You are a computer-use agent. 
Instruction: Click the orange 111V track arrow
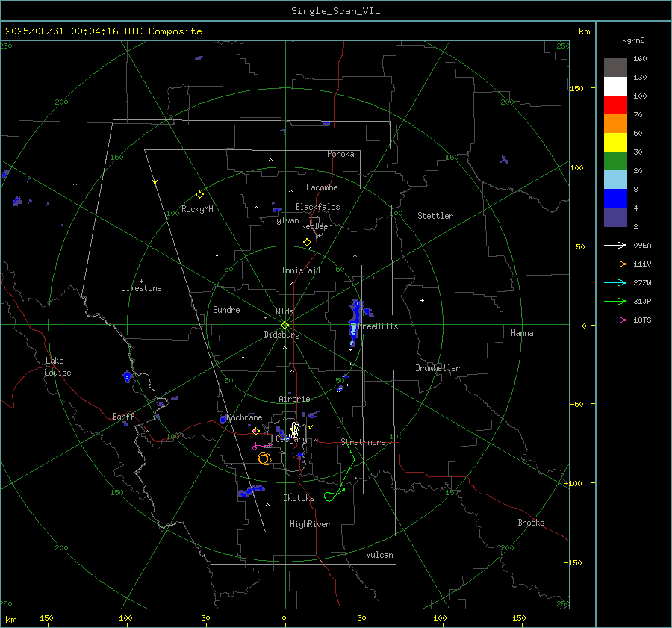pos(615,264)
